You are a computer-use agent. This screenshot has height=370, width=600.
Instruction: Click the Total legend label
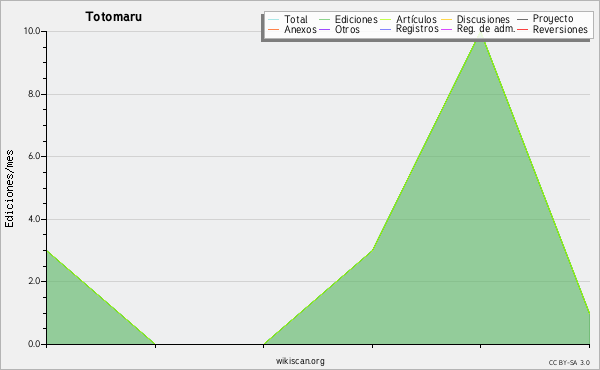[x=296, y=20]
